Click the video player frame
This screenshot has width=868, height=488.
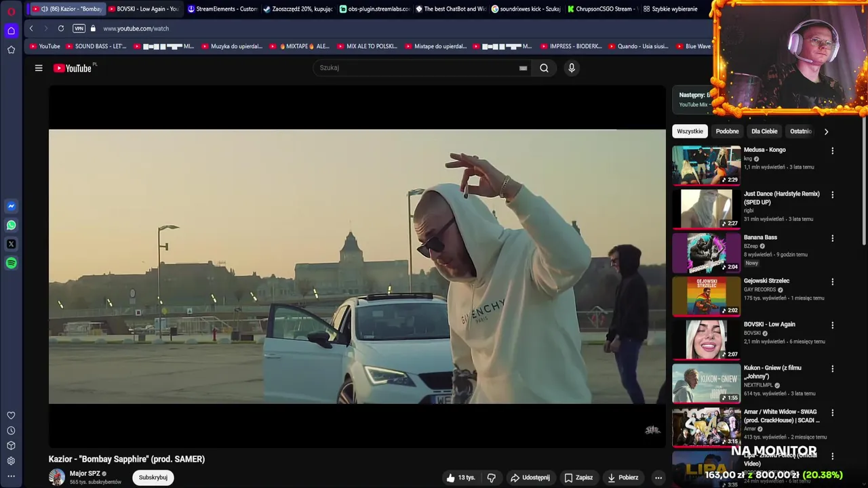pos(357,266)
